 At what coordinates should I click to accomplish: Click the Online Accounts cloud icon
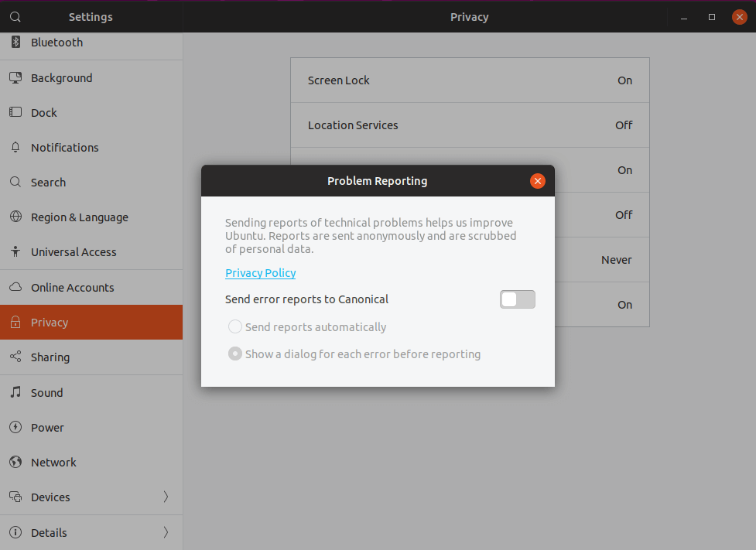coord(15,287)
